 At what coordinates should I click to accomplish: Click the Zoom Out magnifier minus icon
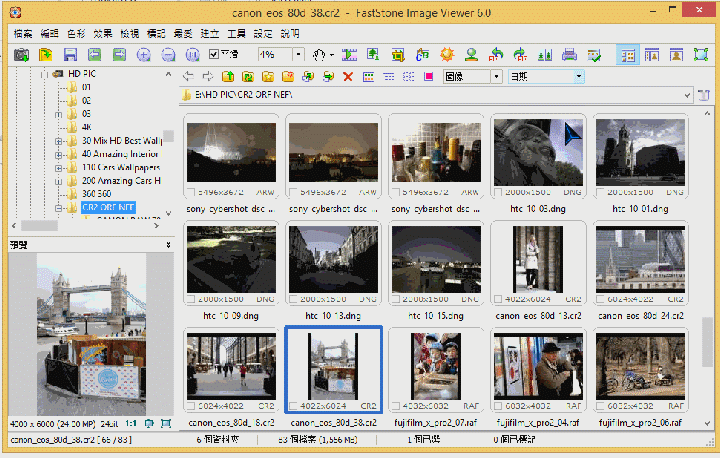click(168, 55)
